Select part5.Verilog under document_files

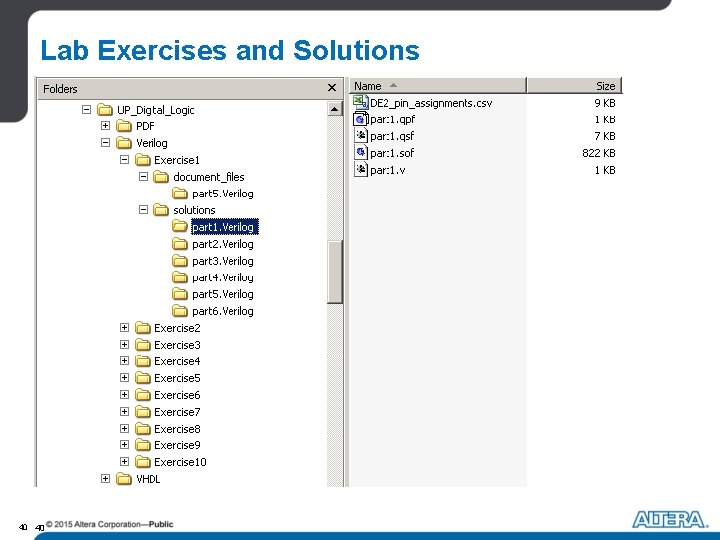click(223, 193)
